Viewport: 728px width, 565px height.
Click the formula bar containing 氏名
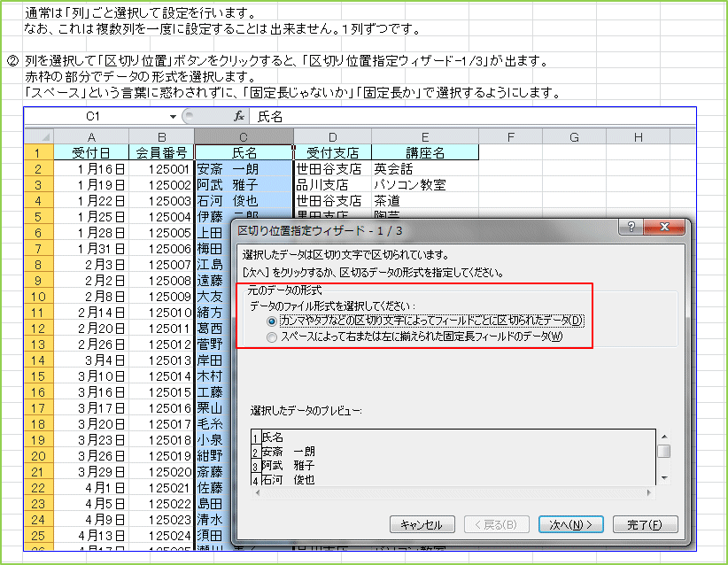click(x=473, y=117)
